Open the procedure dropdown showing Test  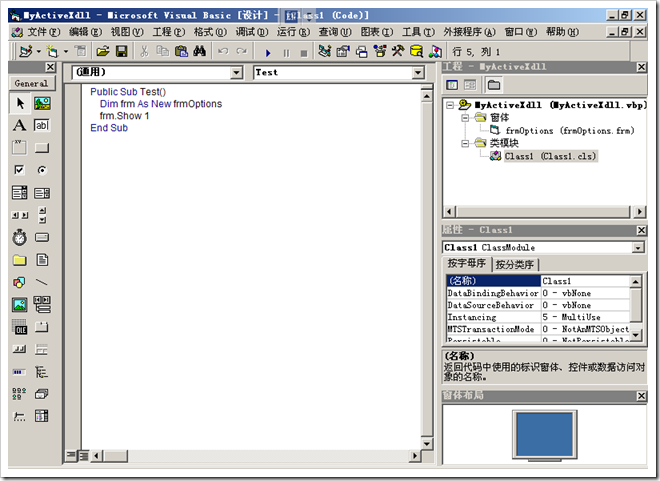point(418,73)
